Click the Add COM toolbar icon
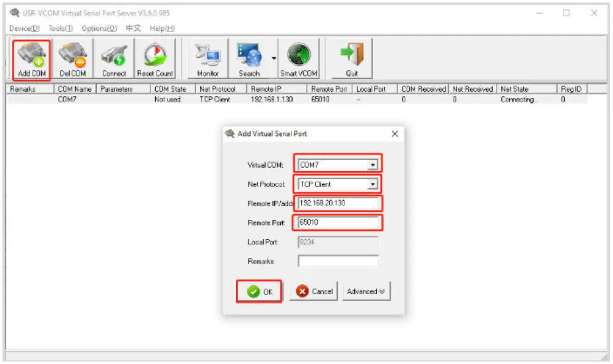This screenshot has width=613, height=364. 31,60
